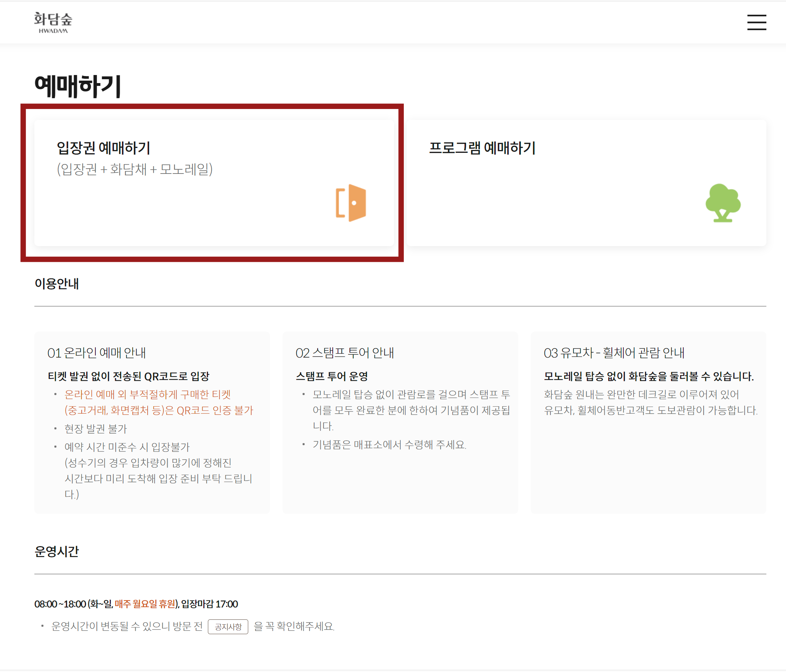Open 프로그램 예매하기 card title

tap(482, 148)
